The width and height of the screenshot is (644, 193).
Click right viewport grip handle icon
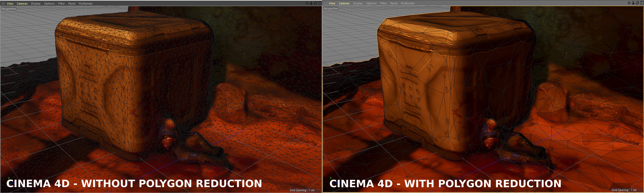pyautogui.click(x=325, y=3)
